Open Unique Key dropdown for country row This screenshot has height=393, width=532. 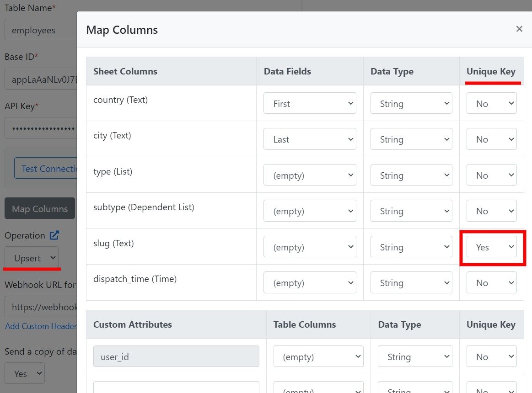tap(492, 103)
